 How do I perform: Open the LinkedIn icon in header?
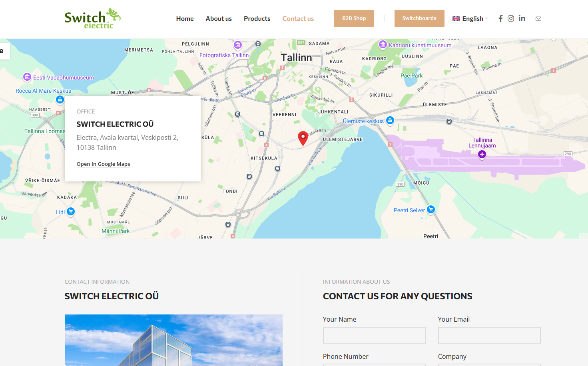pos(522,18)
